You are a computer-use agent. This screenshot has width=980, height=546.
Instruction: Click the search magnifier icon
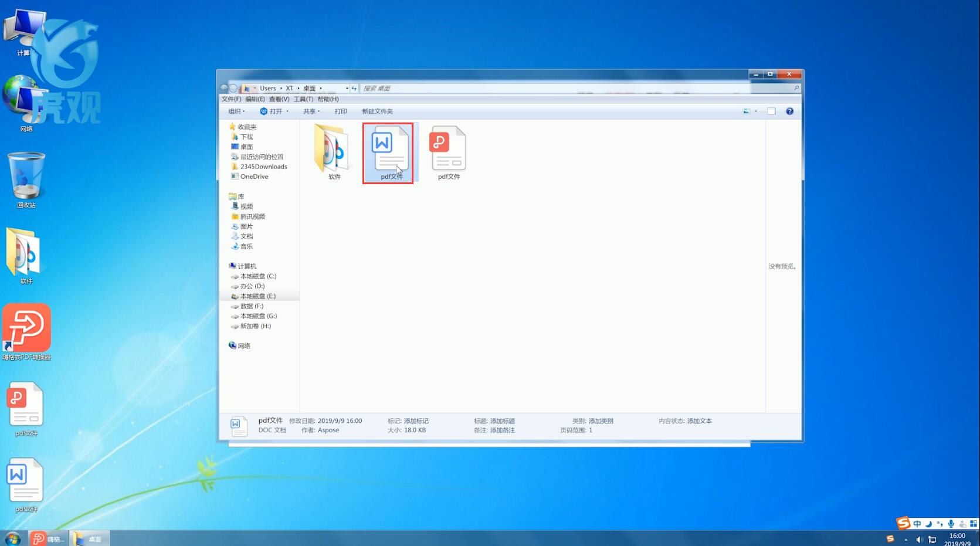click(x=796, y=89)
